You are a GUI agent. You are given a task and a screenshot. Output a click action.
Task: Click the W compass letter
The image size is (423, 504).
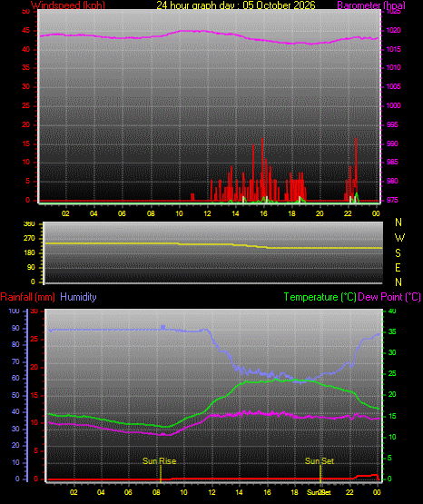pyautogui.click(x=399, y=238)
